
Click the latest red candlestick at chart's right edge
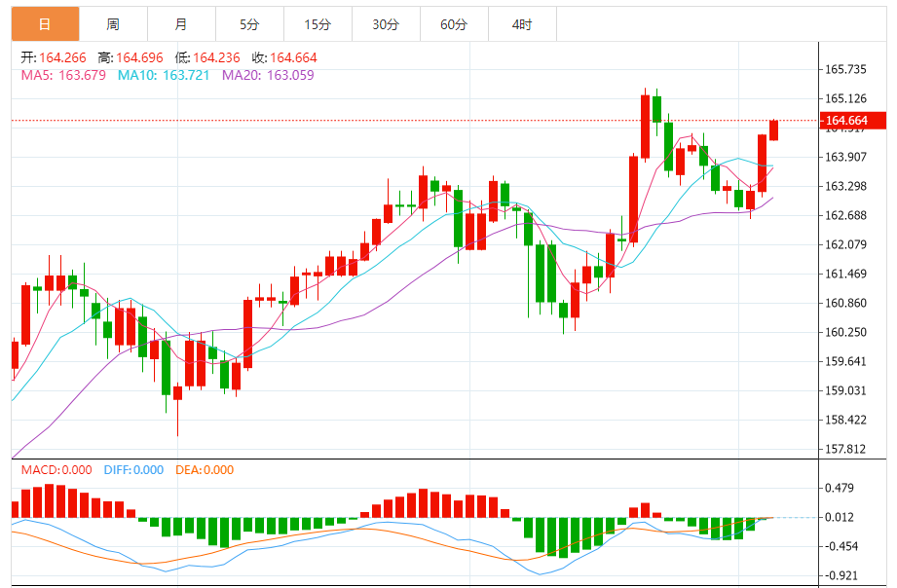point(773,130)
